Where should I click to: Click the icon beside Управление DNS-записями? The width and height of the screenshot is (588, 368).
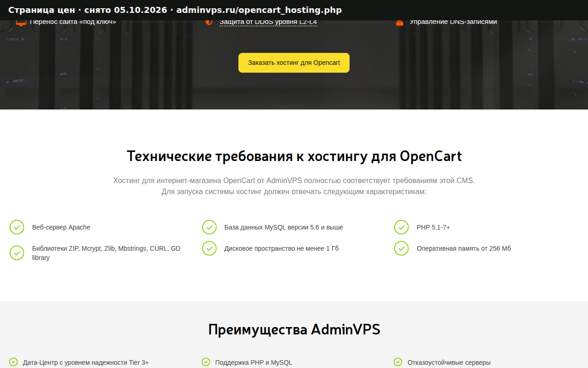coord(400,22)
